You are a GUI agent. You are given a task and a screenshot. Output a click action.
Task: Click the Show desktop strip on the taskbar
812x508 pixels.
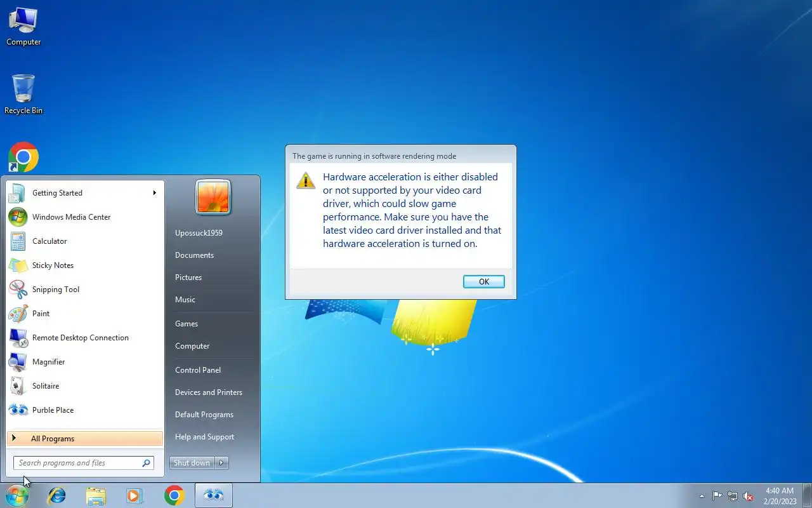pos(807,495)
